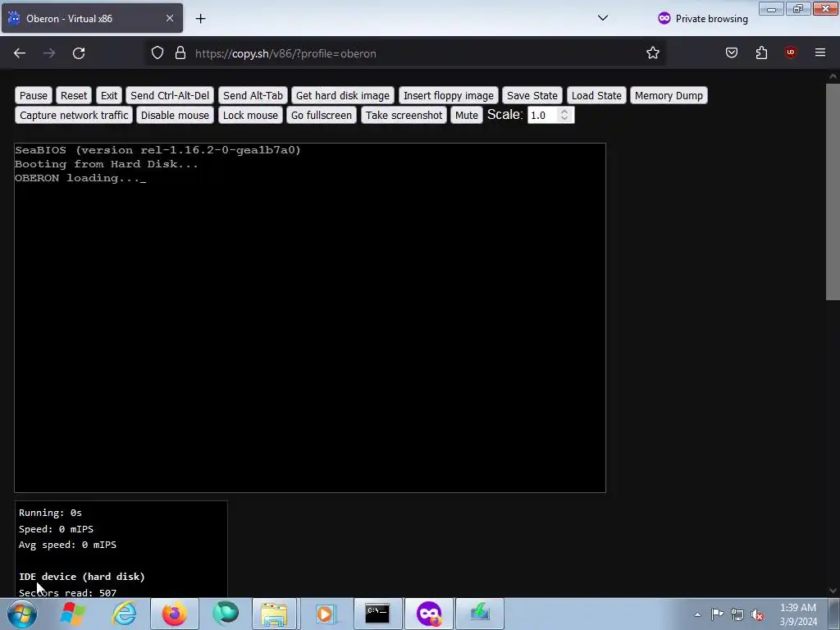Click the 'Running: 0s' status text
The width and height of the screenshot is (840, 630).
50,513
